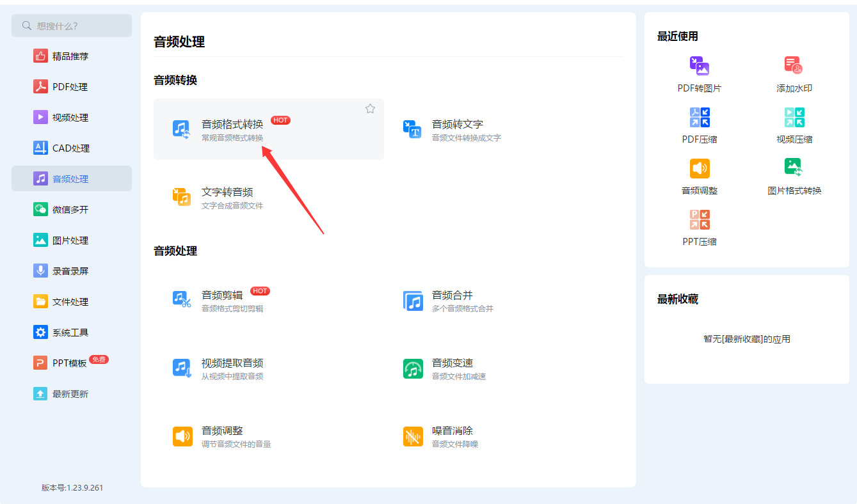Screen dimensions: 857x504
Task: Click the 音频剪辑 title text
Action: click(x=222, y=295)
